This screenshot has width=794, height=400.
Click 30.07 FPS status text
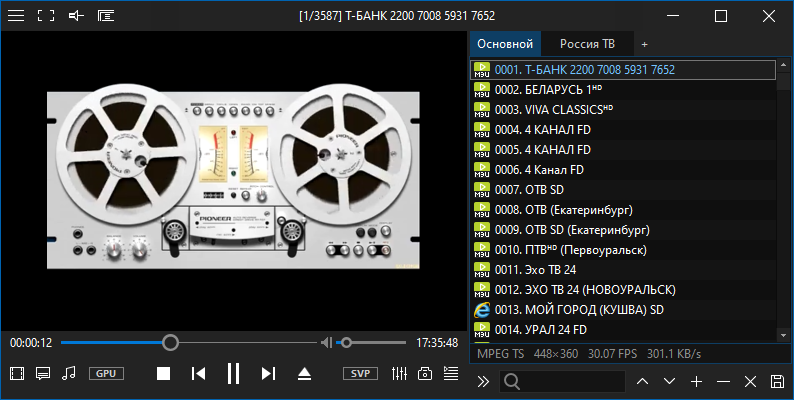point(612,354)
